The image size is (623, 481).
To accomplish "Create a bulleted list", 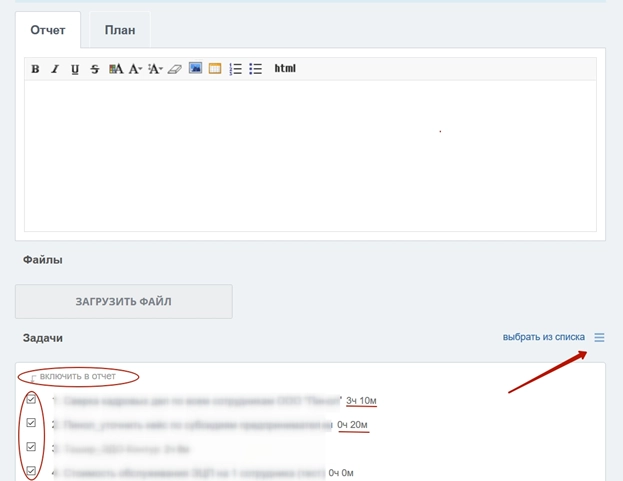I will (x=256, y=69).
